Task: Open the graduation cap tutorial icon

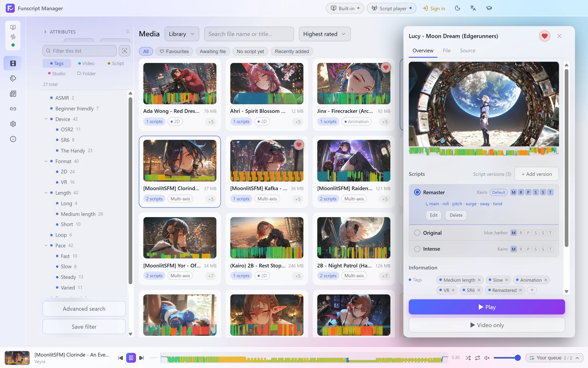Action: tap(489, 8)
